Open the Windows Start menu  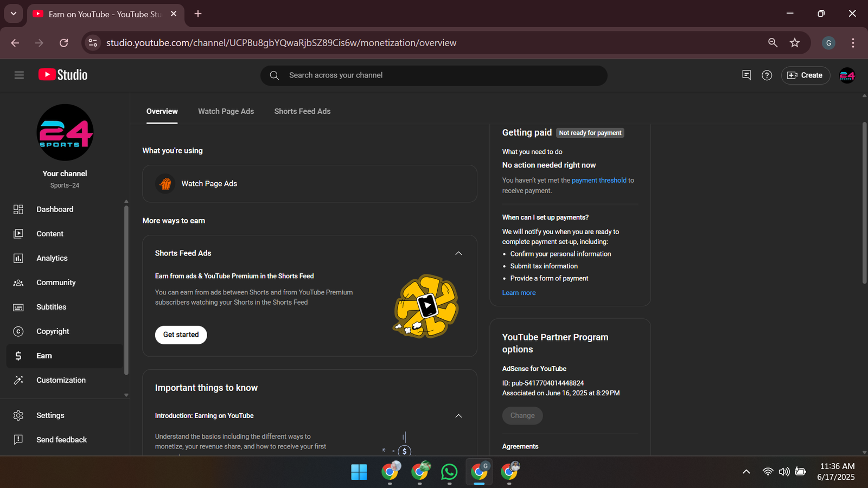(359, 472)
